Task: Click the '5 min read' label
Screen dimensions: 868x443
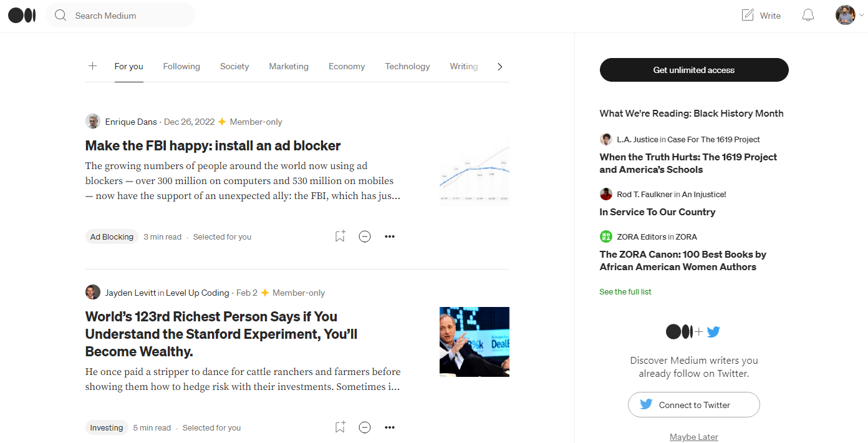Action: click(152, 427)
